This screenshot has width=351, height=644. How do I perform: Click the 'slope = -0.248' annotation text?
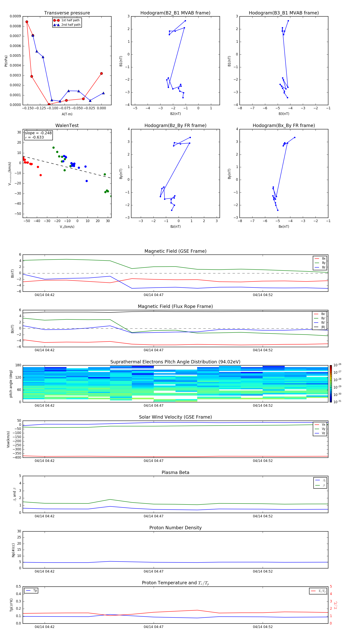tap(38, 133)
